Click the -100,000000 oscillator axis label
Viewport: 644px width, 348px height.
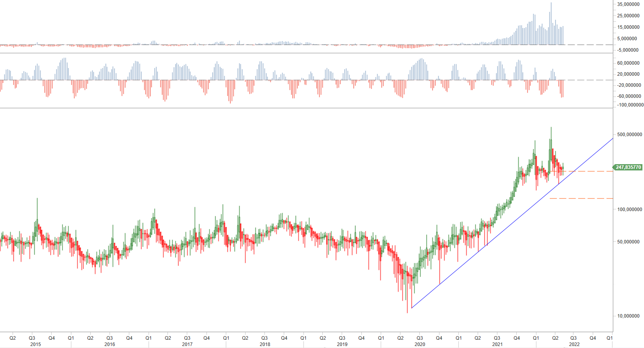pyautogui.click(x=630, y=105)
